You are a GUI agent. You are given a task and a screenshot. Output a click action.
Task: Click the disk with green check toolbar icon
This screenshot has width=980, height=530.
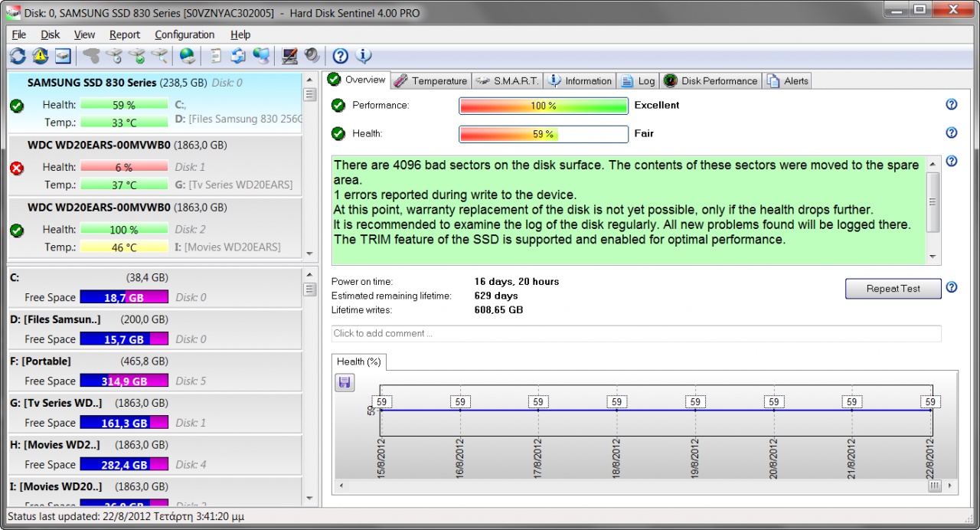point(137,56)
